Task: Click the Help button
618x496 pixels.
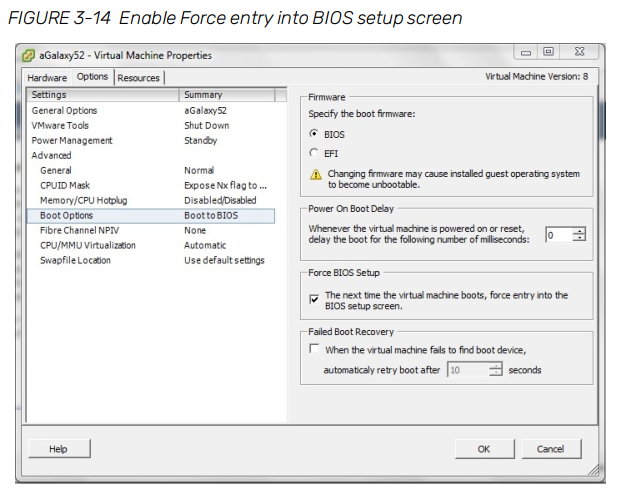Action: tap(59, 449)
